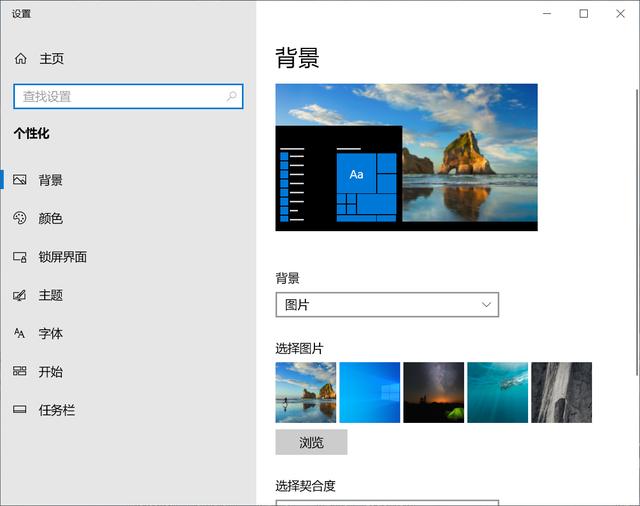This screenshot has width=640, height=506.
Task: Click the home icon beside 主页
Action: (20, 58)
